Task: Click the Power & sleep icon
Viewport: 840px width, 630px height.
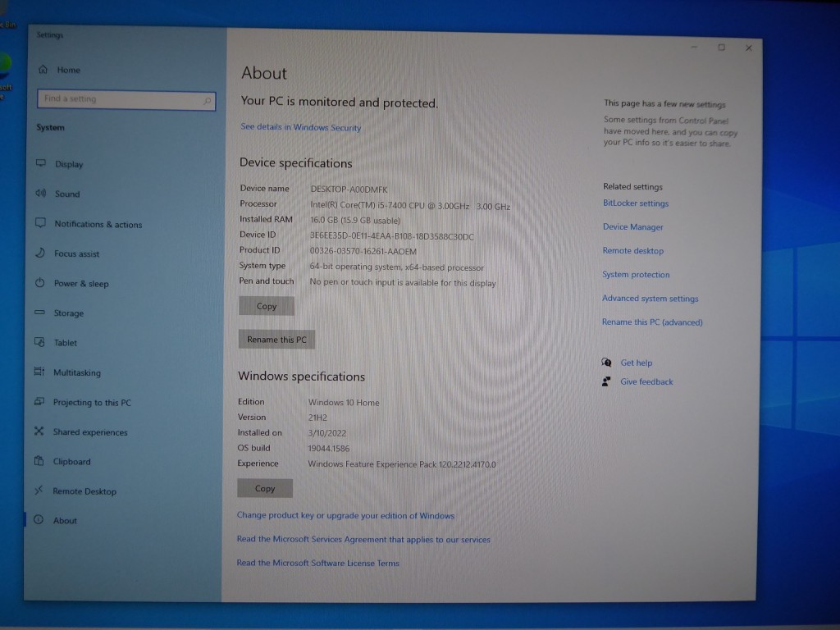Action: click(x=39, y=282)
